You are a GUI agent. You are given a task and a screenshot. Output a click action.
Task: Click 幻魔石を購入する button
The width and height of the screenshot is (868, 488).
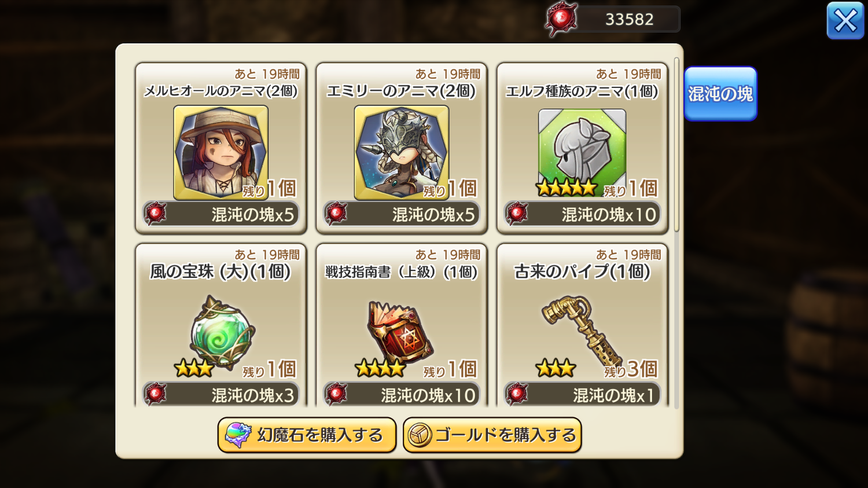tap(307, 435)
